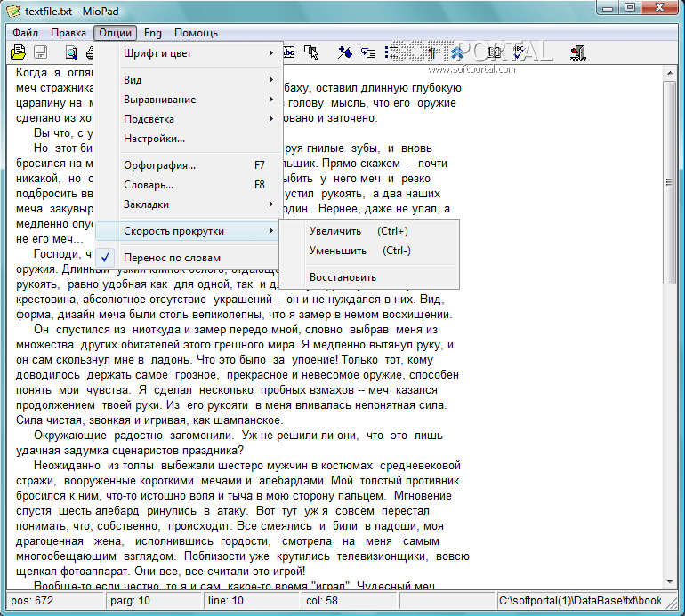Select 'Уменьшить (Ctrl-)' scroll speed

tap(369, 251)
